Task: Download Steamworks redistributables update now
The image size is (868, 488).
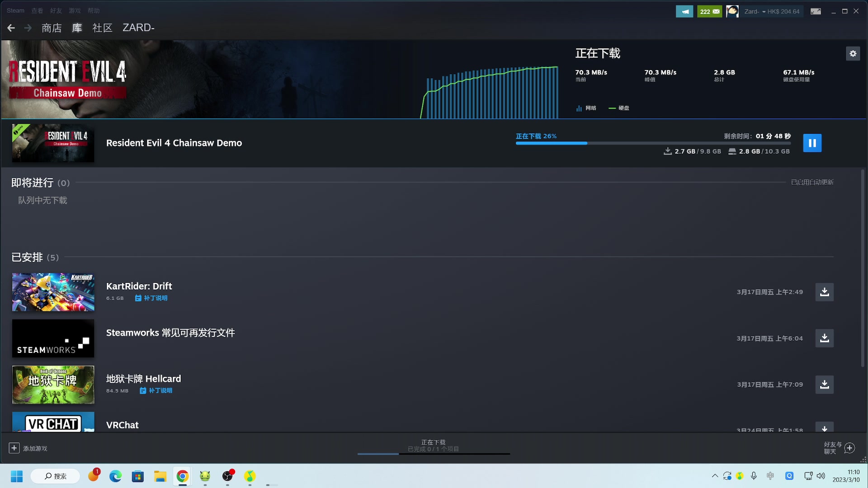Action: click(x=824, y=338)
